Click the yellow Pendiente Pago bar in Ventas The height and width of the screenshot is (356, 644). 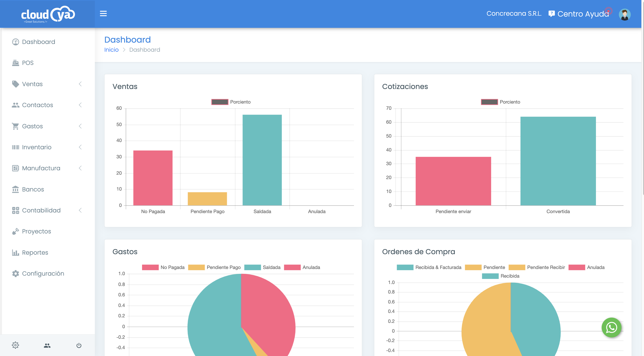pyautogui.click(x=207, y=199)
